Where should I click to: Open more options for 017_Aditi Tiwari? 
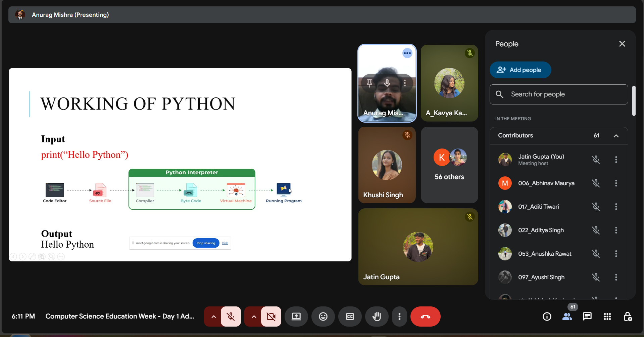[616, 207]
